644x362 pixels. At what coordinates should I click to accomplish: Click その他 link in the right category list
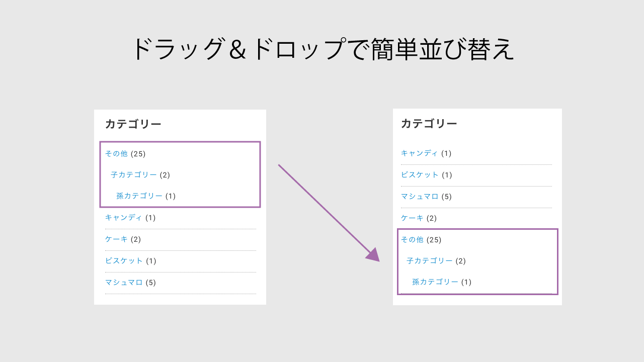pos(412,240)
